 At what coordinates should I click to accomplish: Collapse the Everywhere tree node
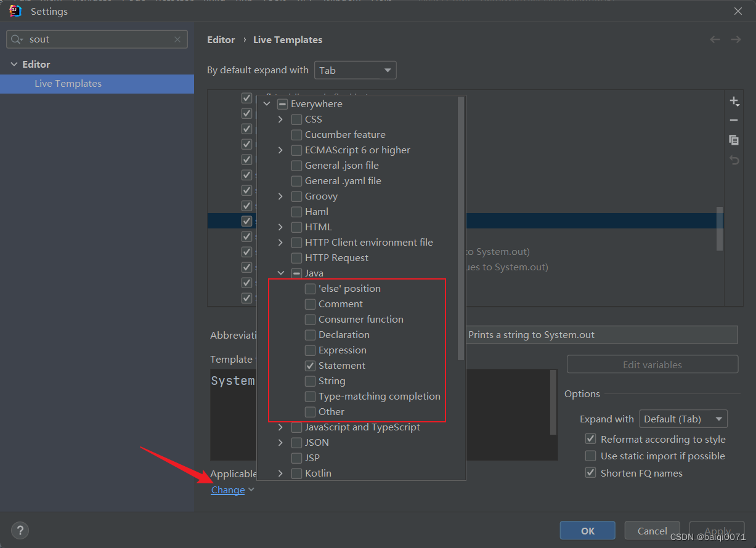point(267,104)
